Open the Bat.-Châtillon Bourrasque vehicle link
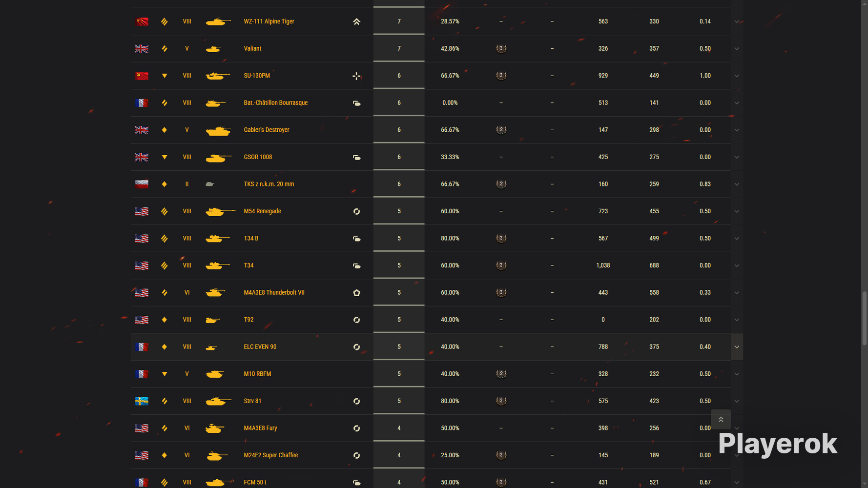Viewport: 868px width, 488px height. 276,102
